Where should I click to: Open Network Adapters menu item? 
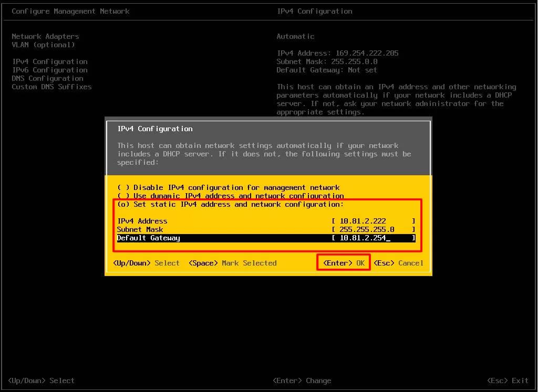(45, 36)
